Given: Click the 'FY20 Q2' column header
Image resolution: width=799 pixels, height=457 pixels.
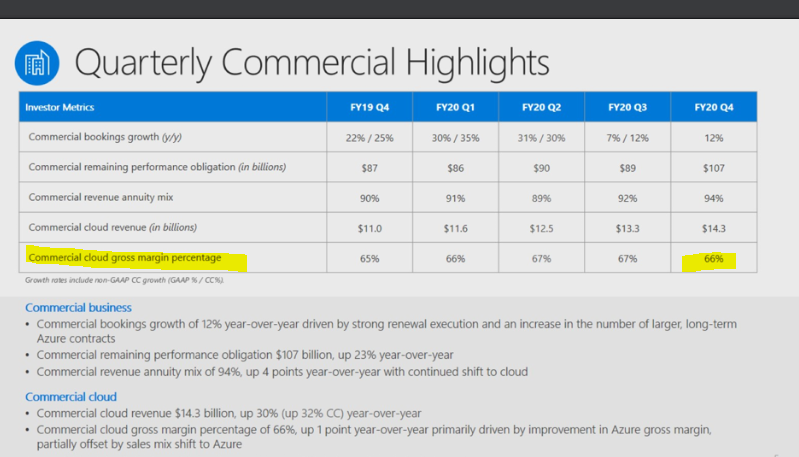Looking at the screenshot, I should [x=541, y=107].
